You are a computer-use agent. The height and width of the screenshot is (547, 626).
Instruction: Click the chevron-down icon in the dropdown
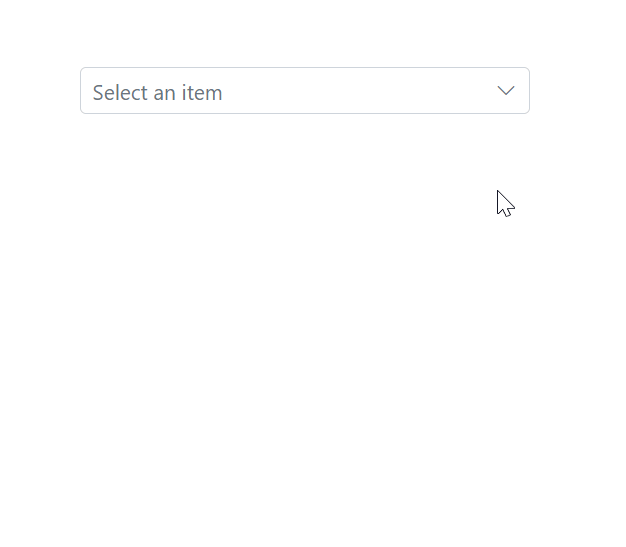click(x=506, y=91)
